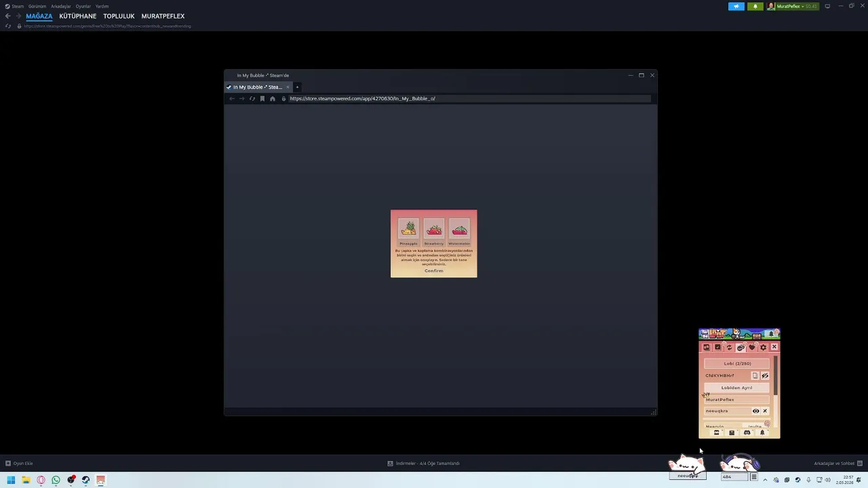Open the shop icon at widget bottom

pyautogui.click(x=716, y=432)
